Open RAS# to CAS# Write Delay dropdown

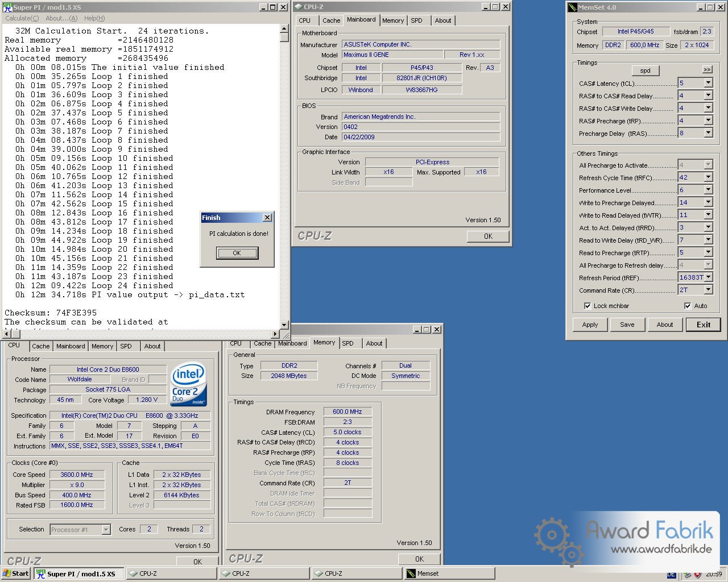708,108
